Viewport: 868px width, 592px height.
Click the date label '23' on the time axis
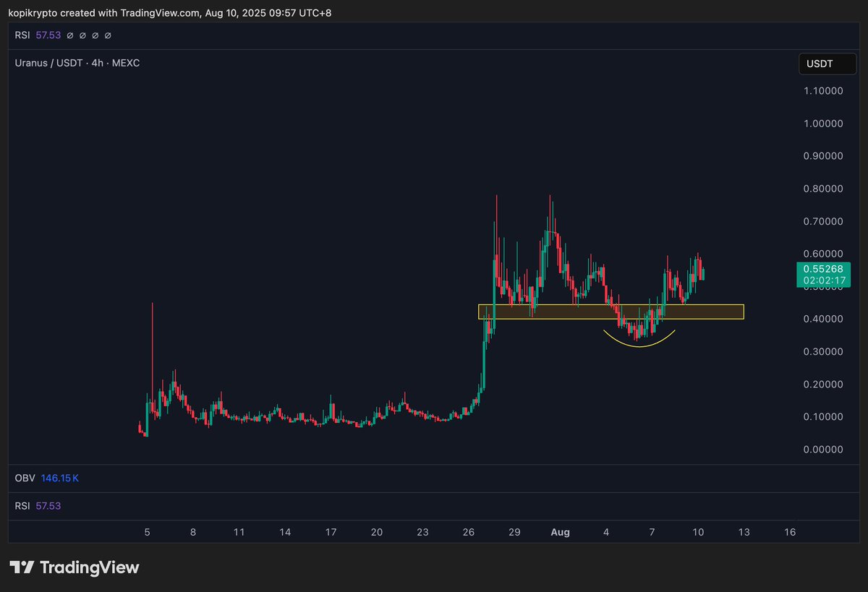tap(422, 532)
